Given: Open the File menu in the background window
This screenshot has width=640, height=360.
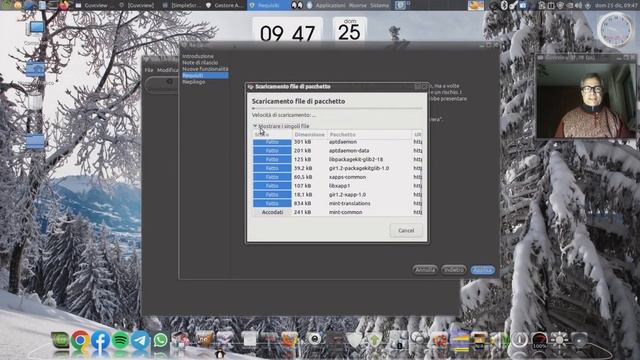Looking at the screenshot, I should click(x=149, y=70).
